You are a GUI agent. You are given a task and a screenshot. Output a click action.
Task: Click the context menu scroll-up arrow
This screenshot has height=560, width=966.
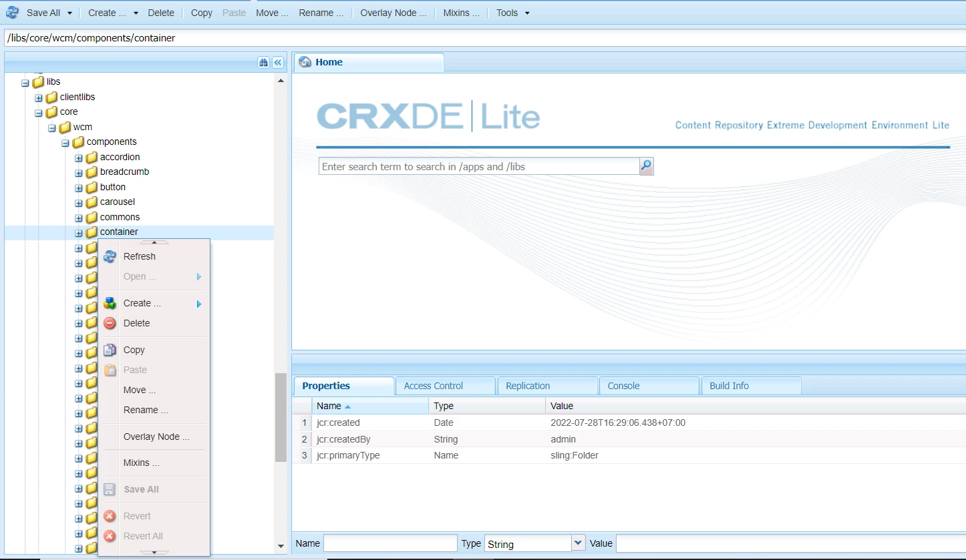point(154,242)
